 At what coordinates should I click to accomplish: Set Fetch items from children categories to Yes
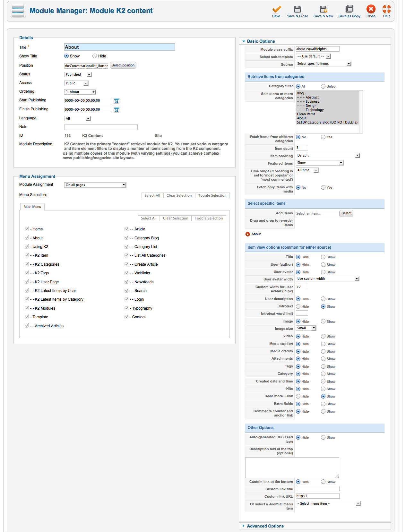pyautogui.click(x=323, y=137)
